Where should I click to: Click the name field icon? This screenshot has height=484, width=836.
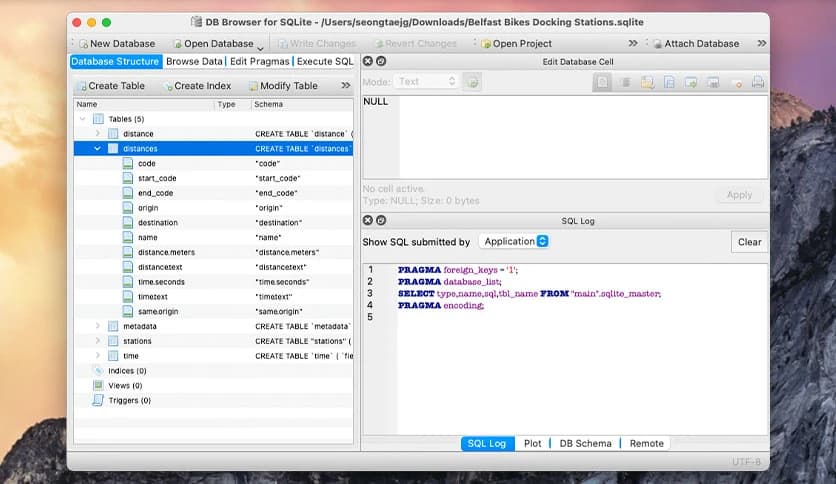[x=128, y=238]
